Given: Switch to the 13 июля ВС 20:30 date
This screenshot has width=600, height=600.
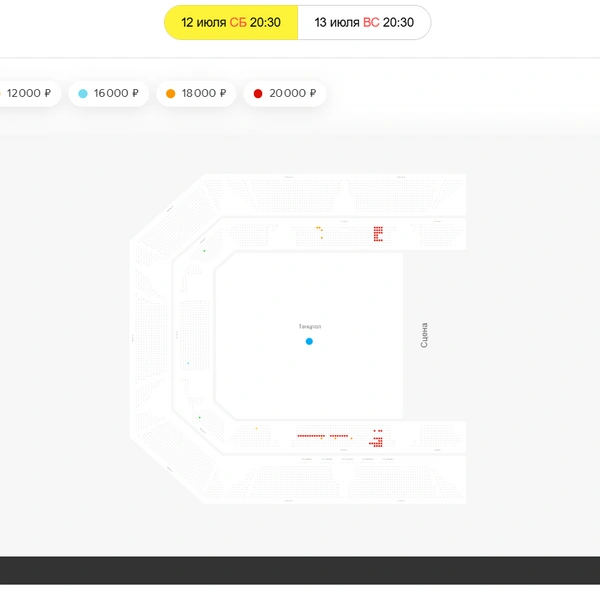Looking at the screenshot, I should pyautogui.click(x=364, y=22).
